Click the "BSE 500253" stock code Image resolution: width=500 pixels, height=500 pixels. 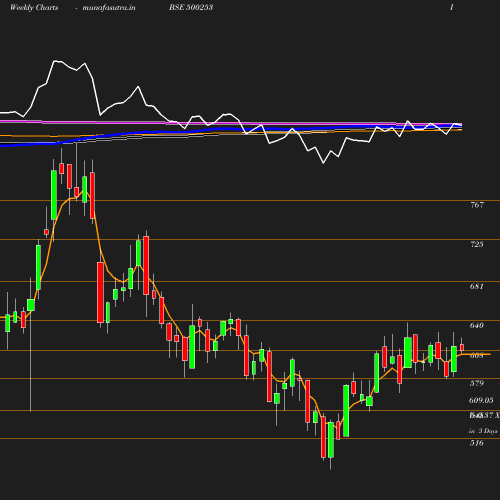point(191,7)
